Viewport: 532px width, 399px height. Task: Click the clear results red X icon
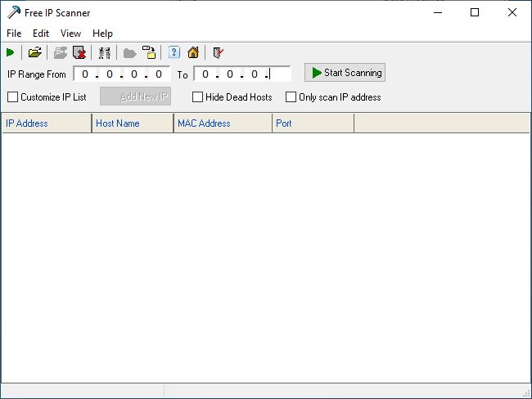79,52
